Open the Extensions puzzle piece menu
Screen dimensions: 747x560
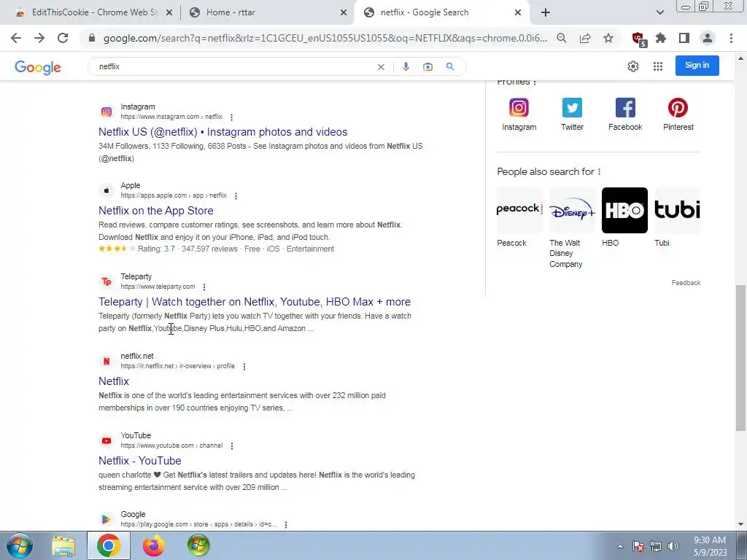(661, 38)
